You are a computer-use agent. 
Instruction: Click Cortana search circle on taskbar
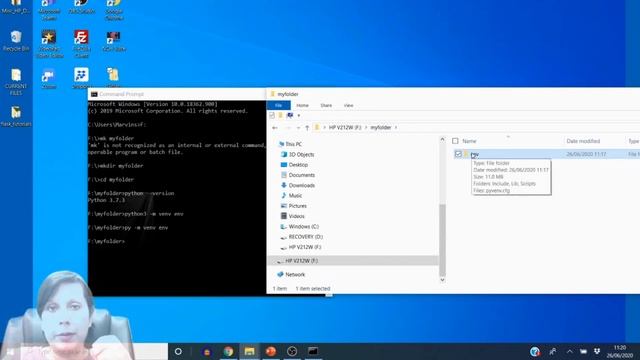pyautogui.click(x=178, y=351)
